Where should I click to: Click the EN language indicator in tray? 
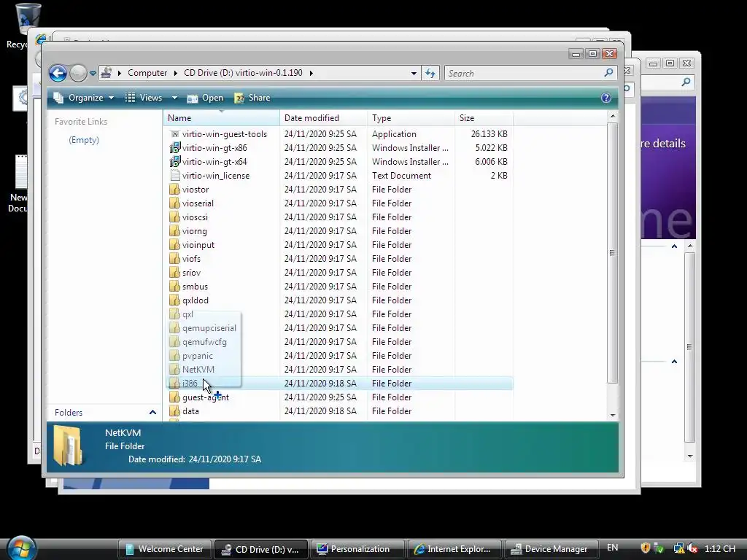pos(613,548)
